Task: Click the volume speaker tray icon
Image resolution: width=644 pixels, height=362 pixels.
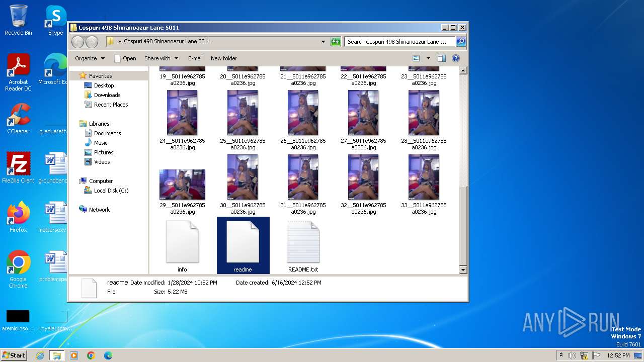Action: 572,355
